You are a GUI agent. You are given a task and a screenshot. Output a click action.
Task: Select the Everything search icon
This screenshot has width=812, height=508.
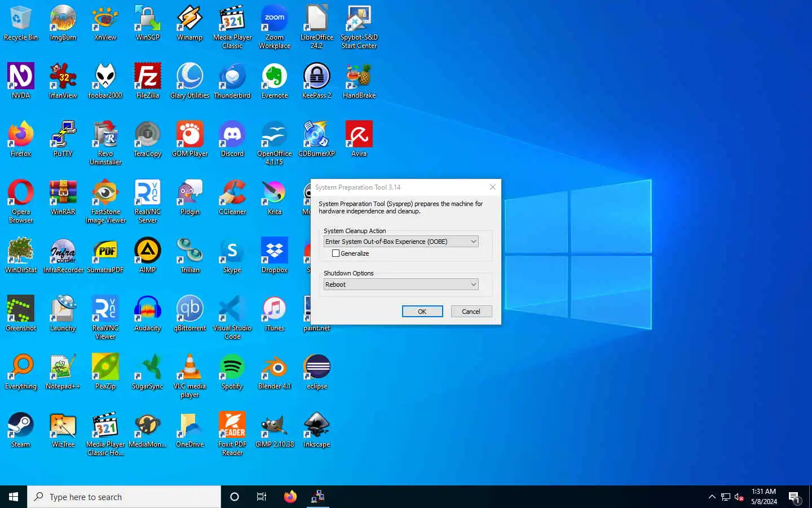tap(21, 373)
